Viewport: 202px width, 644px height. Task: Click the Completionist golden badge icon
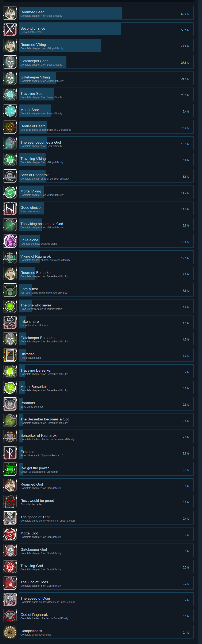coord(10,632)
